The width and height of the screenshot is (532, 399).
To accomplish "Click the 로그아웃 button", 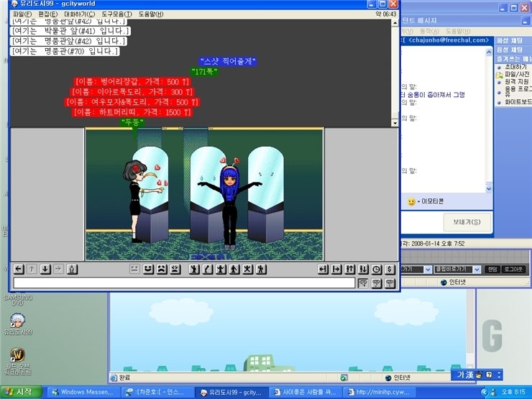I will click(x=513, y=270).
